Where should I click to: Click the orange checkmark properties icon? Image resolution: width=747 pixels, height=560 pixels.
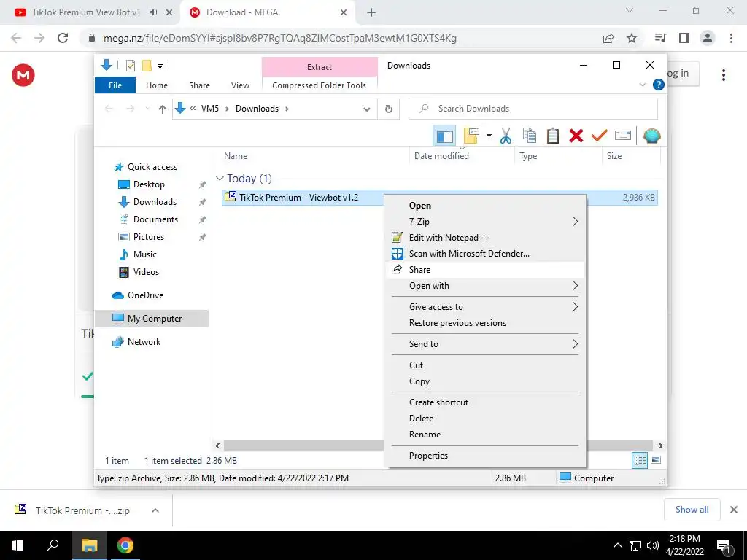coord(600,136)
